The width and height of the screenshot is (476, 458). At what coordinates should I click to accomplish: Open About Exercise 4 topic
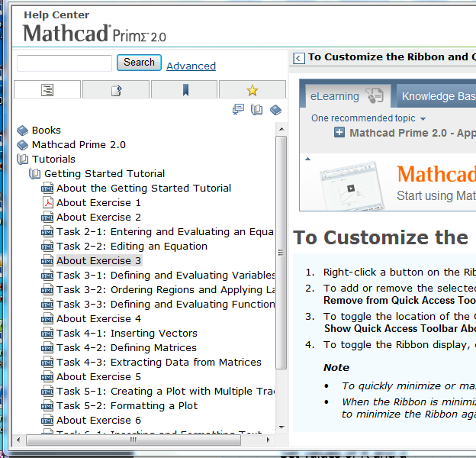tap(98, 318)
